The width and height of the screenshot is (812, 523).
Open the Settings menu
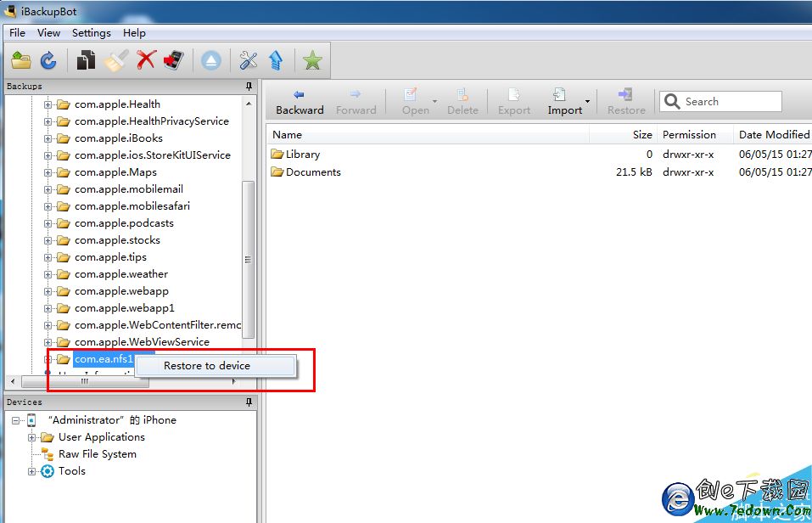pos(91,32)
